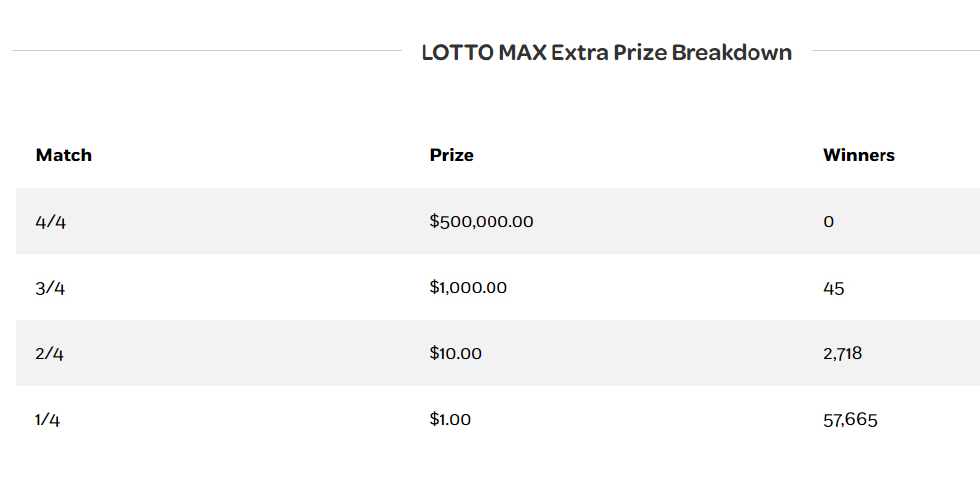Viewport: 980px width, 478px height.
Task: Click the word Breakdown in heading
Action: pyautogui.click(x=732, y=53)
